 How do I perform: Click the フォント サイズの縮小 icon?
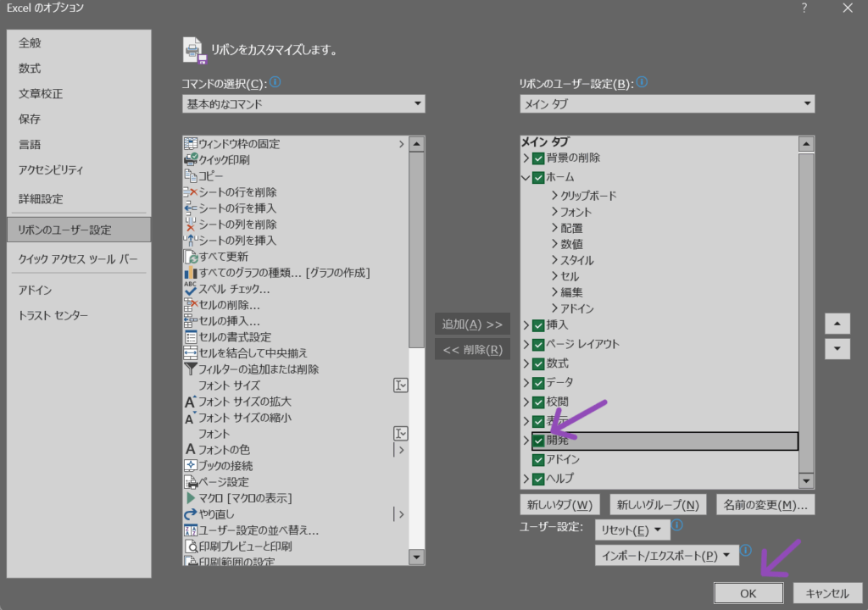click(x=190, y=418)
